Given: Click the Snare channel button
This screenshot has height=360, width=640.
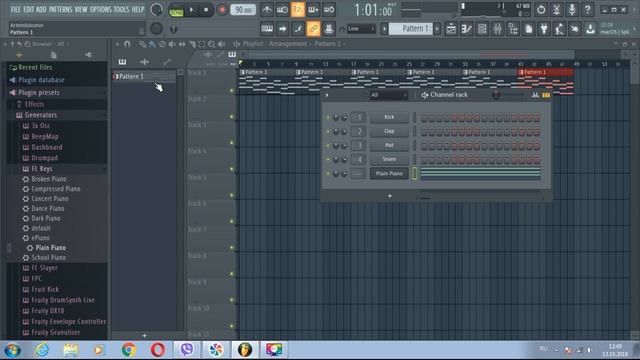Looking at the screenshot, I should point(389,159).
